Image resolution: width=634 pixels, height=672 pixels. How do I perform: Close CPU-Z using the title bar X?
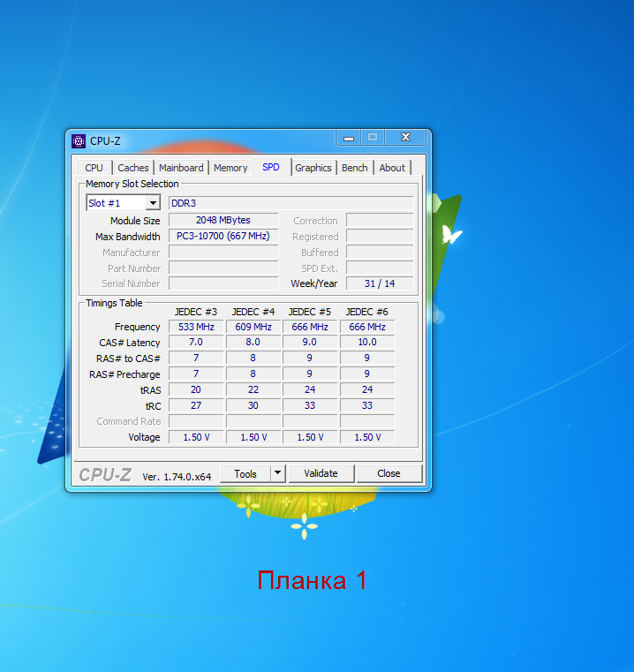pyautogui.click(x=405, y=138)
